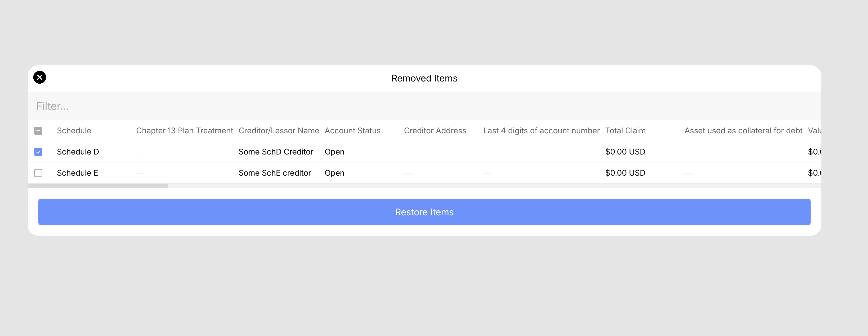Viewport: 868px width, 336px height.
Task: Click the Removed Items title
Action: (424, 78)
